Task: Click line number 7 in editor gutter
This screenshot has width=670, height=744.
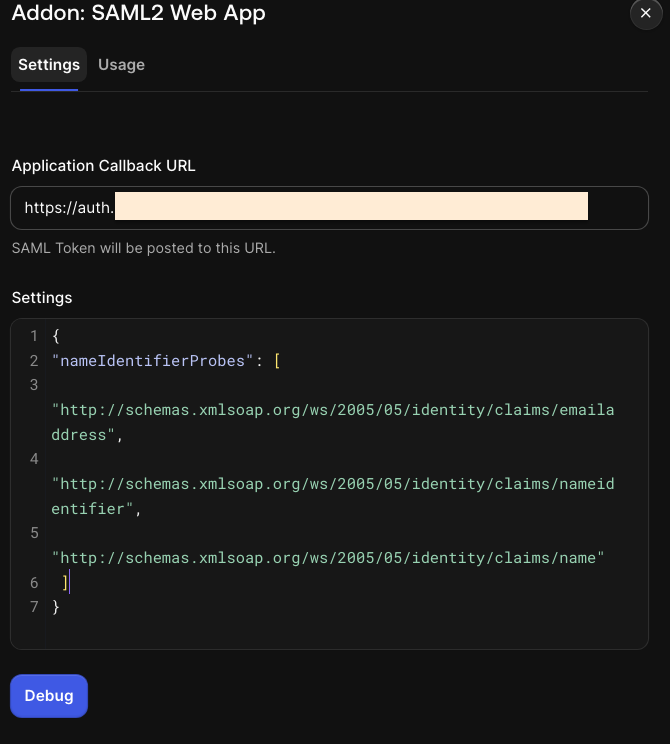Action: pyautogui.click(x=34, y=607)
